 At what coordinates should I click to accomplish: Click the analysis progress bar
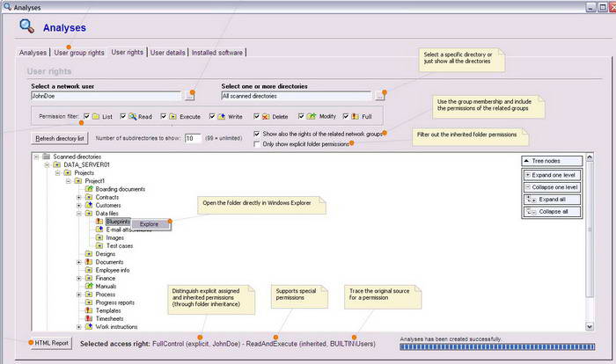(497, 346)
